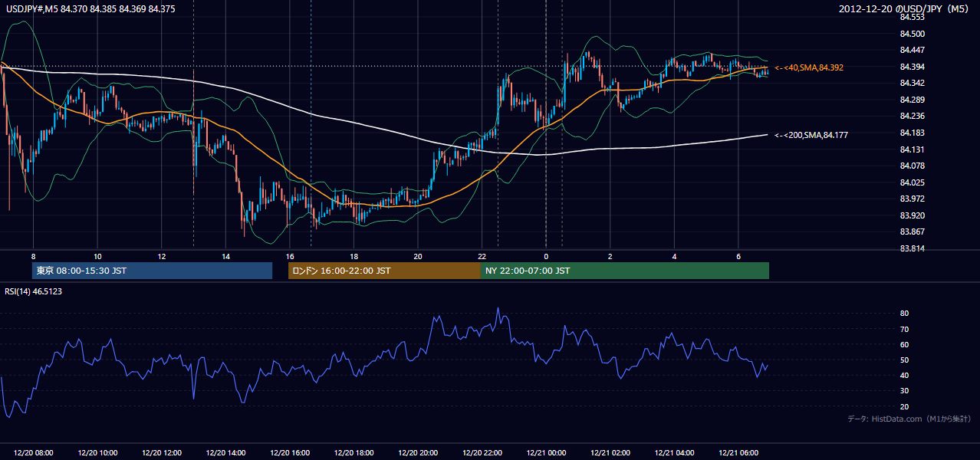The width and height of the screenshot is (980, 460).
Task: Click price axis value 84.342
Action: [913, 83]
